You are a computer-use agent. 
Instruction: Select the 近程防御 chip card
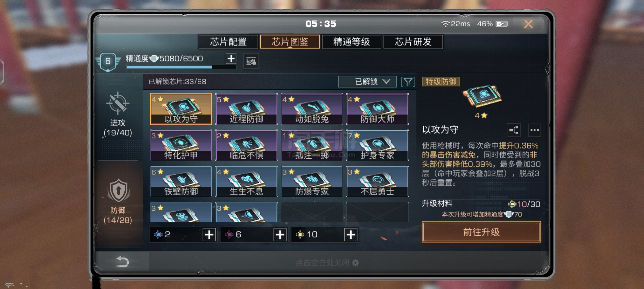pyautogui.click(x=246, y=109)
